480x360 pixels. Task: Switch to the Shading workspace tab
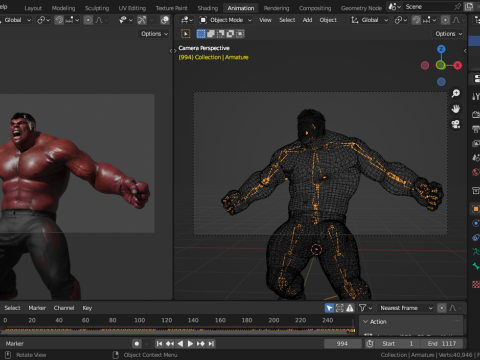click(x=207, y=8)
